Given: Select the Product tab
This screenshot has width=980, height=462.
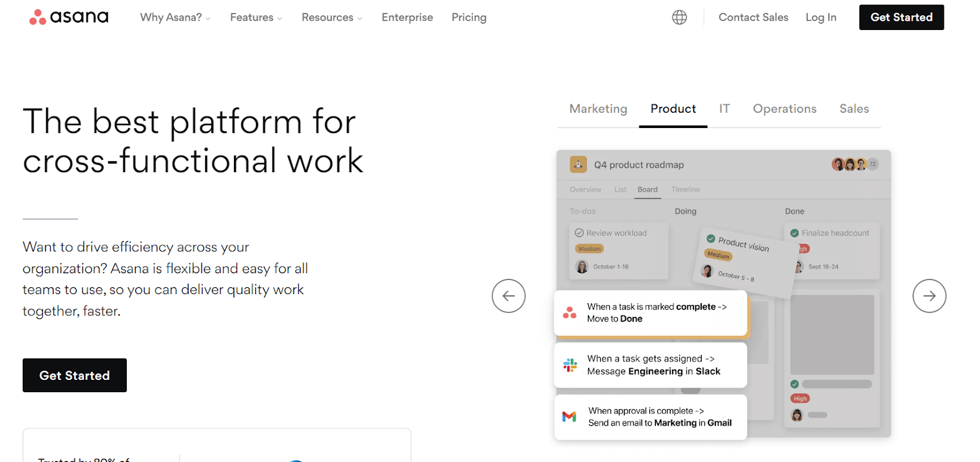Looking at the screenshot, I should (673, 108).
